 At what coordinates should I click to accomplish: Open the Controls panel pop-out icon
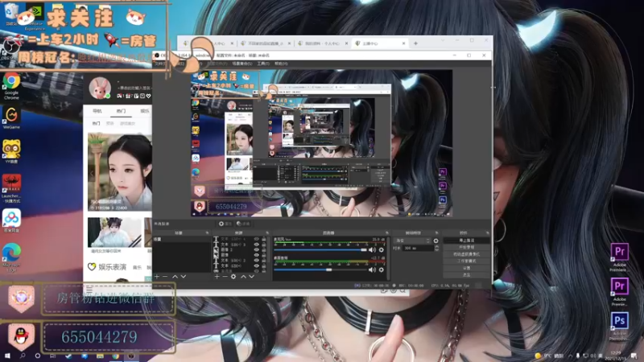[487, 232]
